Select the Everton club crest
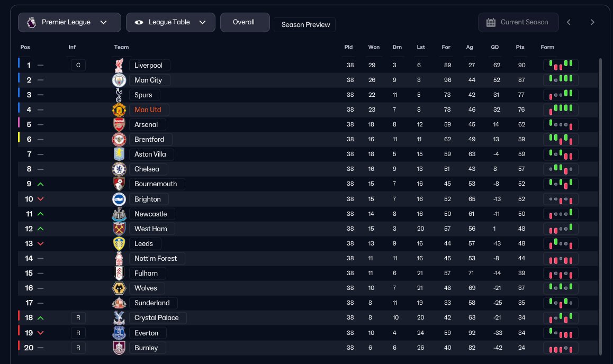 click(119, 333)
